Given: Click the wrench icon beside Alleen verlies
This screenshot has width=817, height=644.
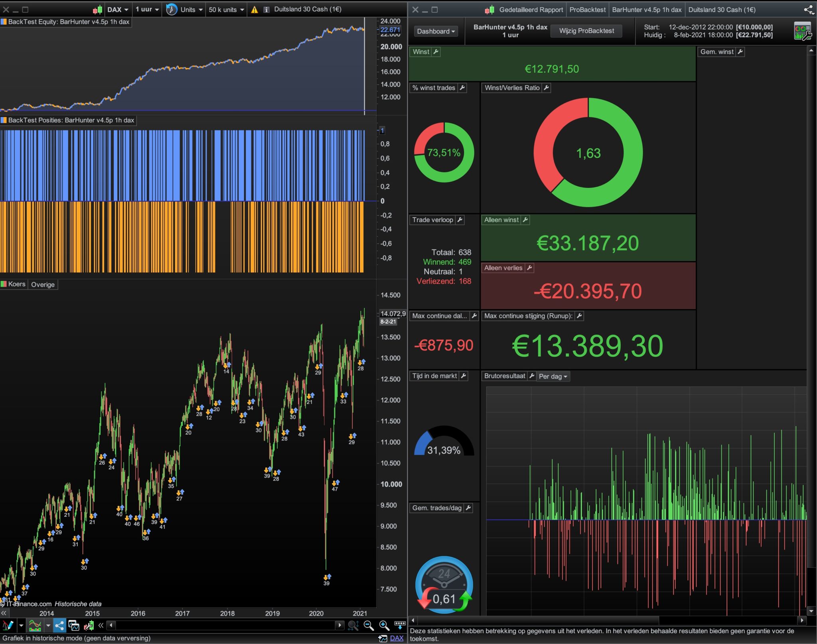Looking at the screenshot, I should [x=529, y=268].
